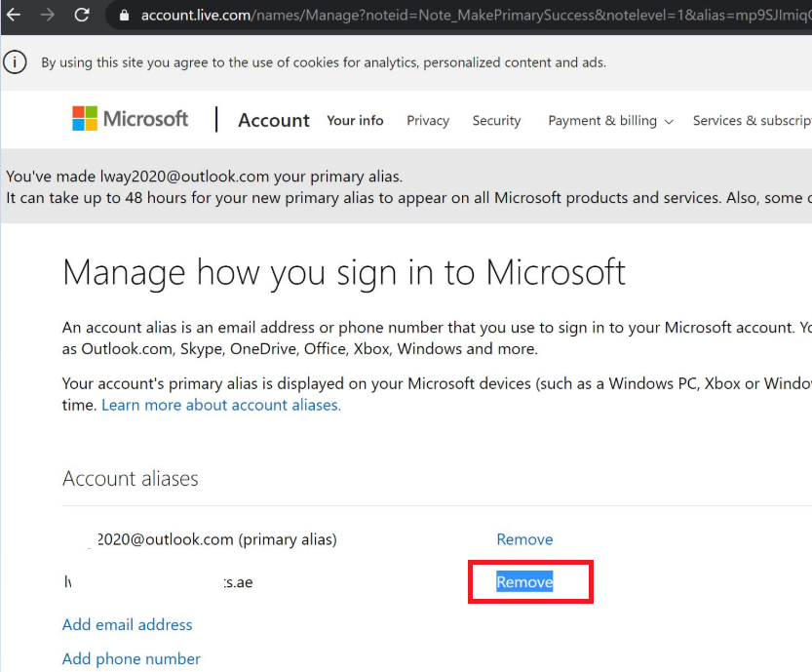The image size is (812, 672).
Task: Go to the Privacy tab
Action: click(428, 120)
